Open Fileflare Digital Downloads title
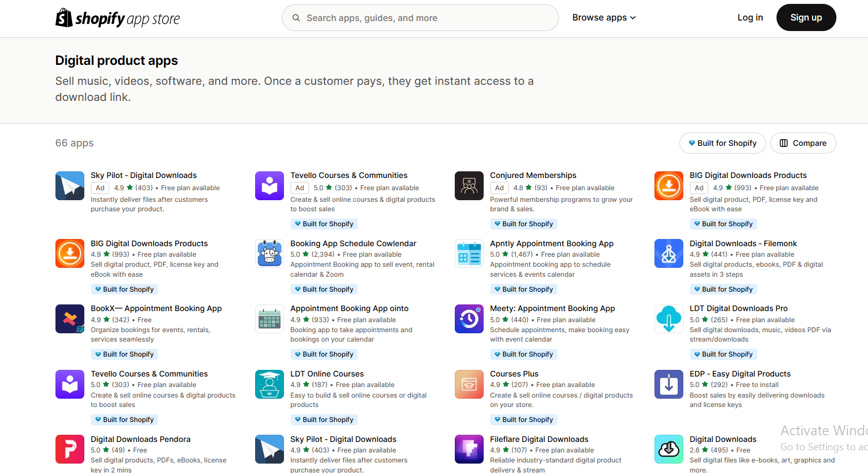Image resolution: width=868 pixels, height=473 pixels. point(539,439)
